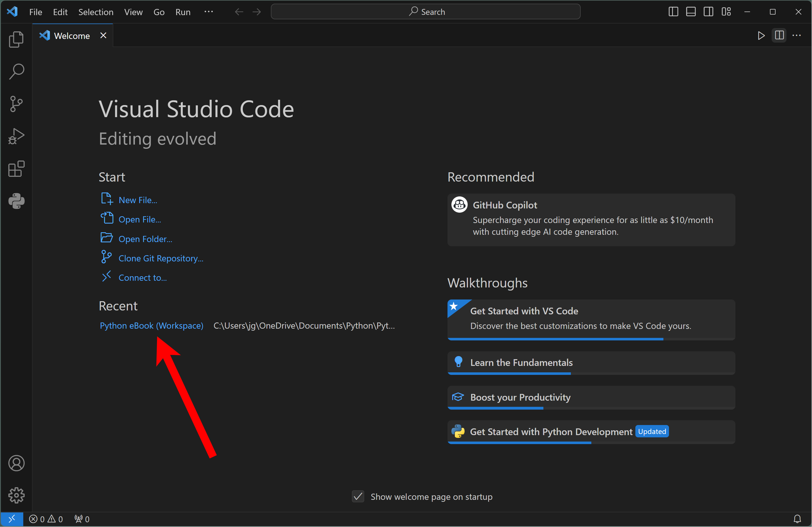Show errors and warnings count in status bar
Screen dimensions: 812x527
46,519
